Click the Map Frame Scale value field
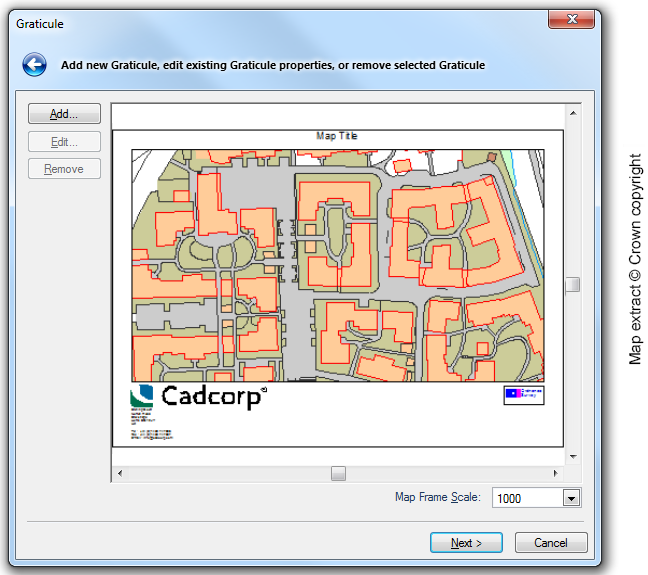Screen dimensions: 648x575 click(526, 498)
